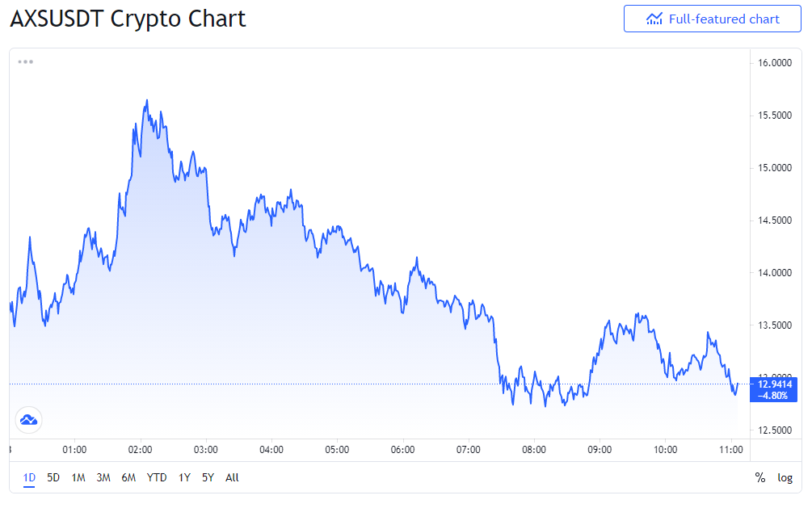This screenshot has height=508, width=812.
Task: Click the 08:00 time axis marker
Action: (x=534, y=450)
